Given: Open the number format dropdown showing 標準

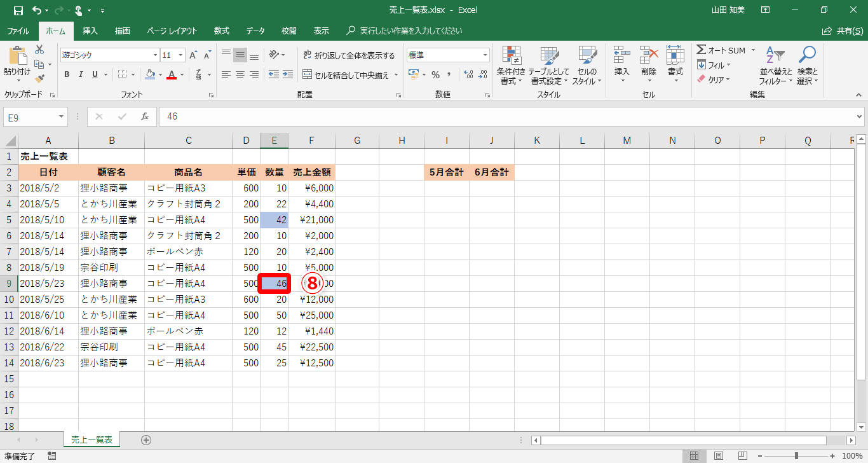Looking at the screenshot, I should tap(485, 55).
